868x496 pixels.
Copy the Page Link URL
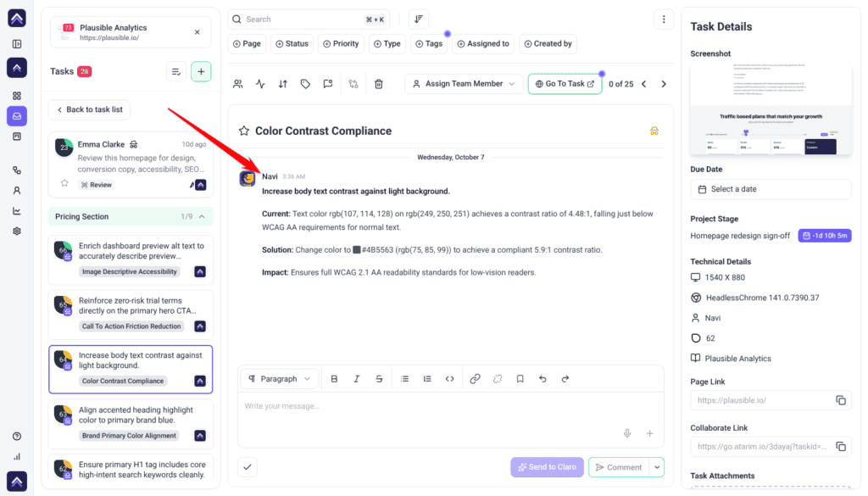pos(841,400)
